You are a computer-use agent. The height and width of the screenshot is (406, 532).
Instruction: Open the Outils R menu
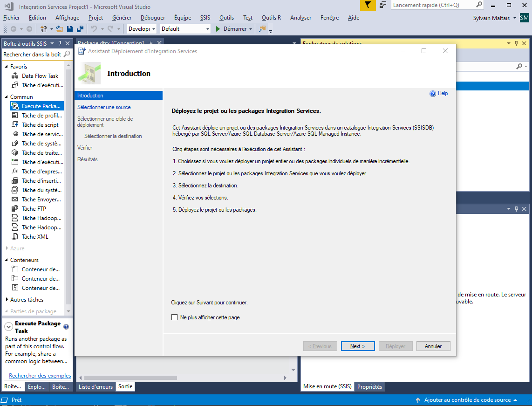[271, 18]
